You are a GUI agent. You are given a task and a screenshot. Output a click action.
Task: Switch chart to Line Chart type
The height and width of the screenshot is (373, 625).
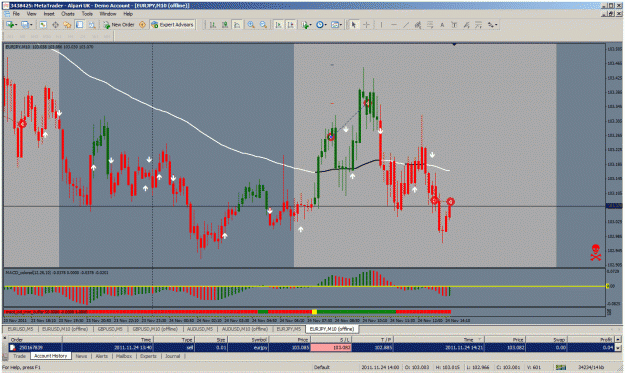click(x=237, y=25)
